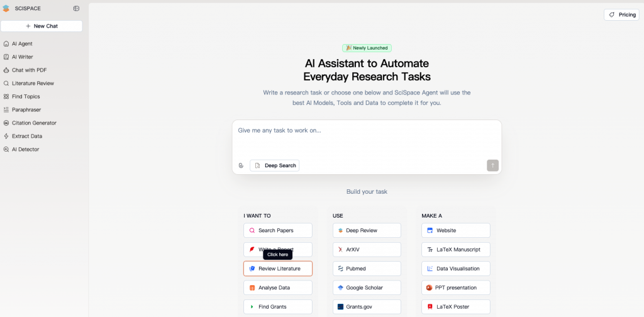The height and width of the screenshot is (317, 644).
Task: Choose to make a Data Visualisation
Action: [456, 269]
